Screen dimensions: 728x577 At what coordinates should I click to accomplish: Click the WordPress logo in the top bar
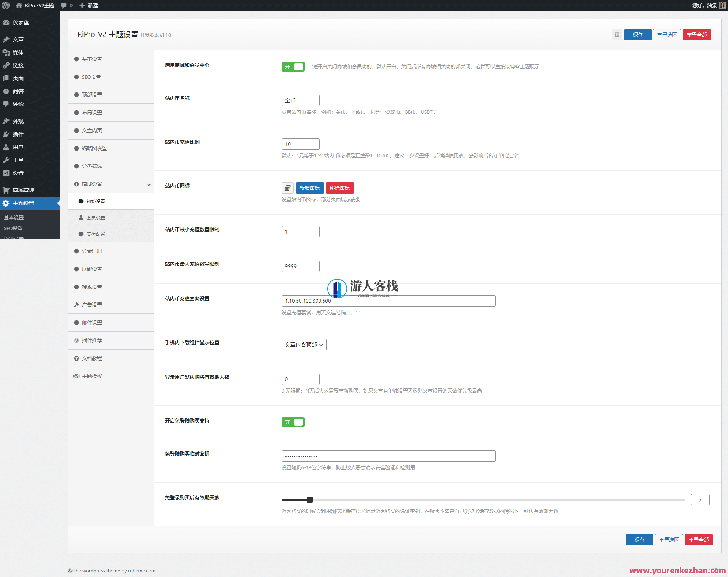(6, 5)
